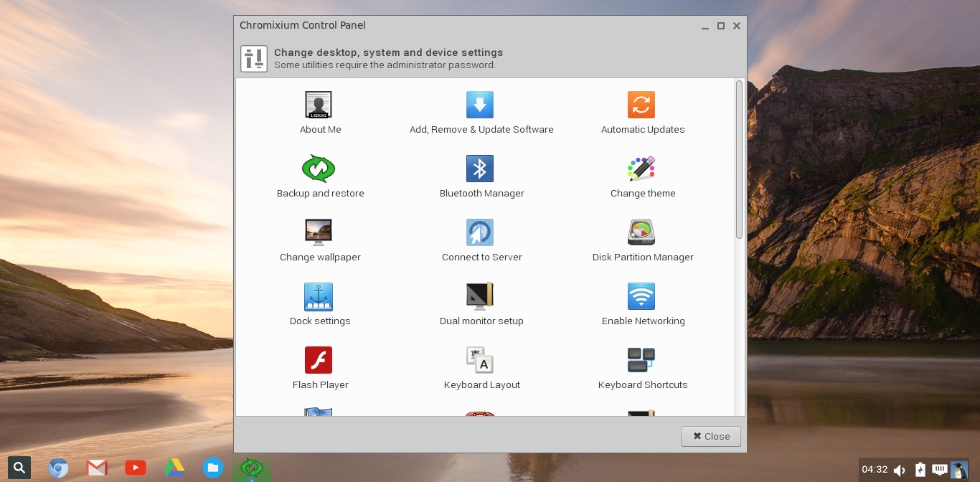This screenshot has width=980, height=482.
Task: Click the 'Backup and restore' label
Action: [321, 194]
